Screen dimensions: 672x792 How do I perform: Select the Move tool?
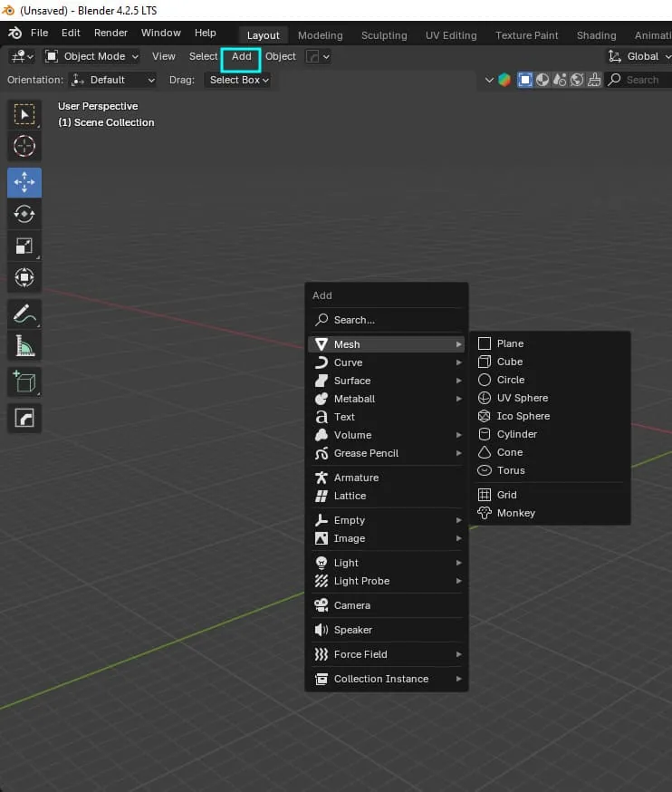pyautogui.click(x=24, y=182)
